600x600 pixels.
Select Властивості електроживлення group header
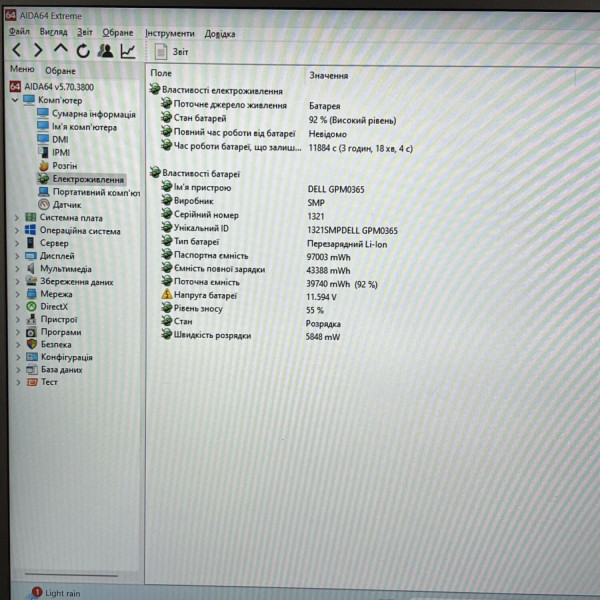(x=216, y=90)
